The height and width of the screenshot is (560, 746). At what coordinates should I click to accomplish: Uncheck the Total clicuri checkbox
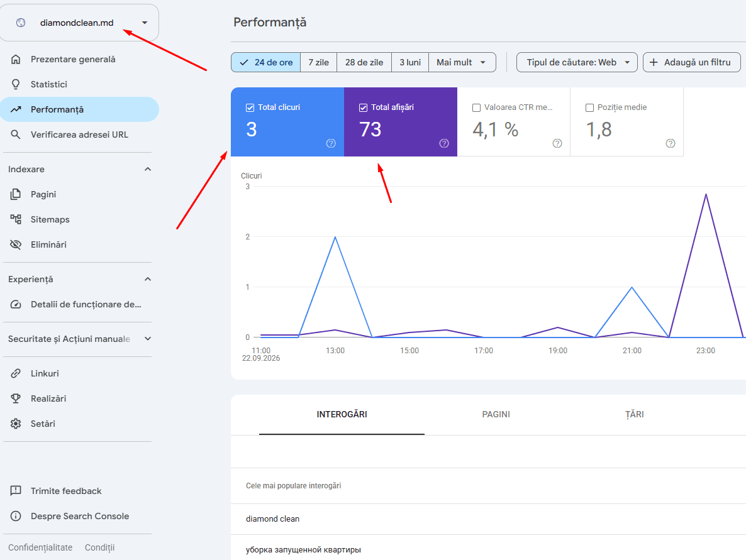click(250, 108)
